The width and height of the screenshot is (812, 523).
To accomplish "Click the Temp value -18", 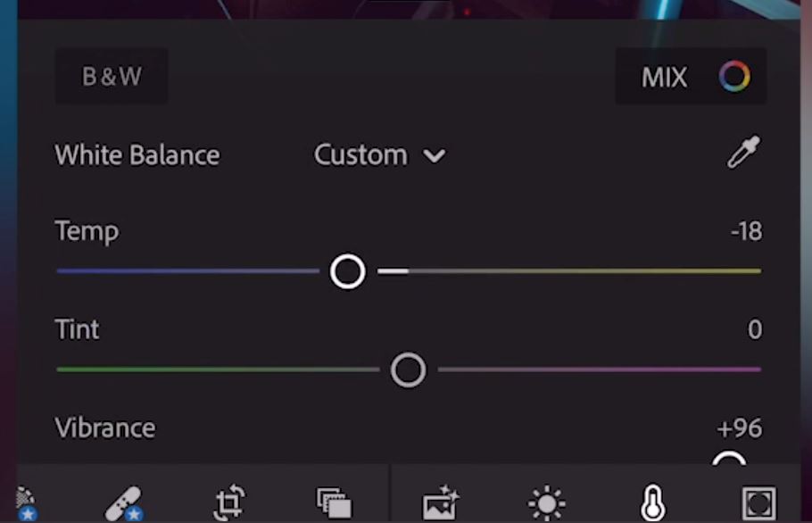I will [746, 231].
